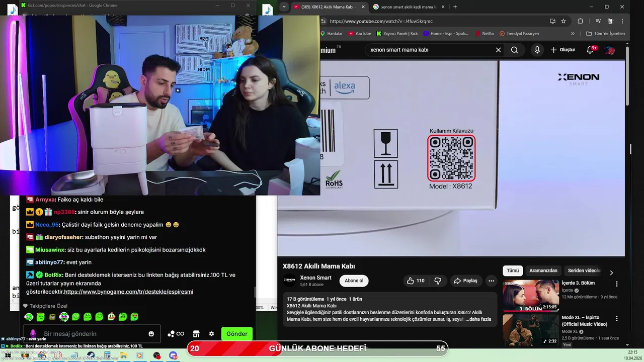Open options menu for Mode XL İspirto
The width and height of the screenshot is (644, 362).
tap(616, 319)
